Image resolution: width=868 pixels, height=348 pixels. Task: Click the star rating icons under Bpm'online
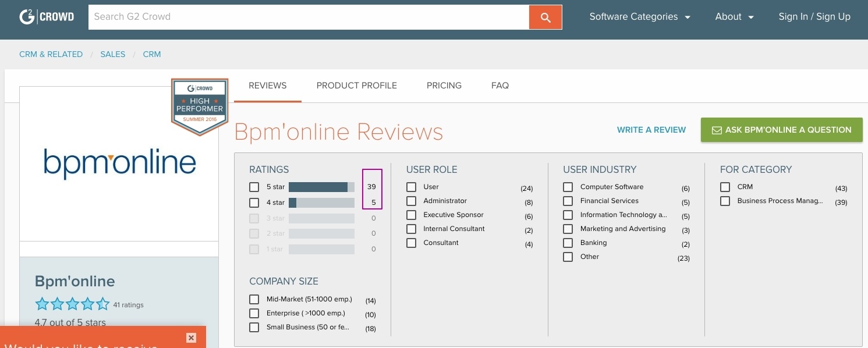72,304
